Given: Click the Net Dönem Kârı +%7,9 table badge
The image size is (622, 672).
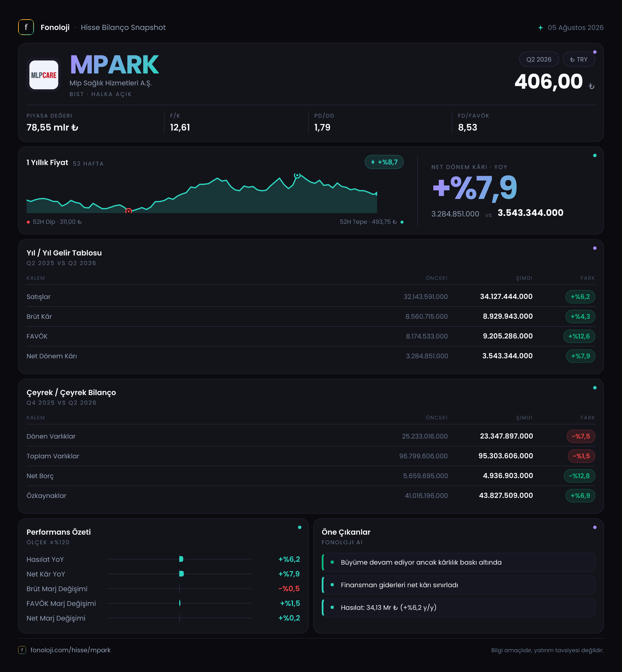Looking at the screenshot, I should 580,356.
